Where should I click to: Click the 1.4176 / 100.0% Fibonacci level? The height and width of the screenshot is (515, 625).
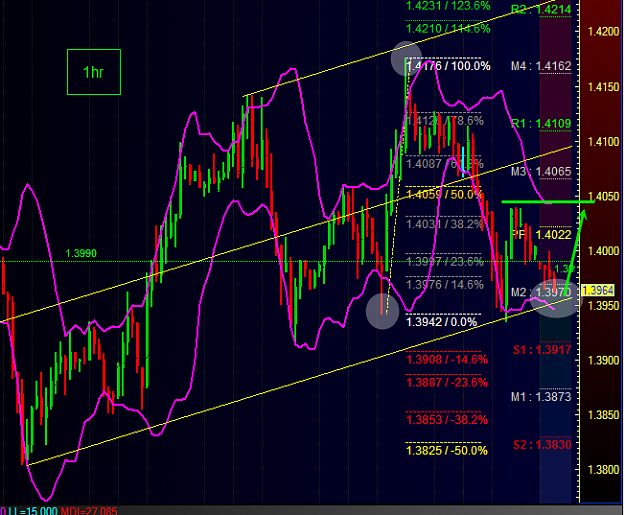coord(448,66)
